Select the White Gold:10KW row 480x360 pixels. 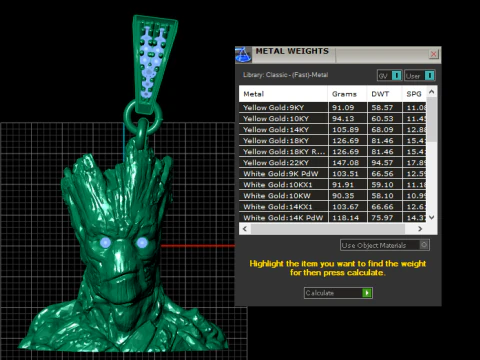[x=333, y=195]
